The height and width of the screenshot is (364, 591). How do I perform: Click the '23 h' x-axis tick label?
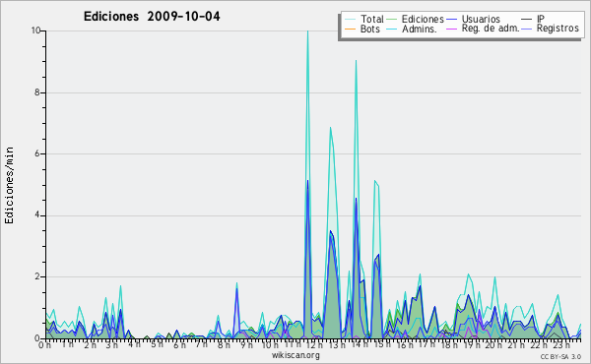click(x=560, y=344)
